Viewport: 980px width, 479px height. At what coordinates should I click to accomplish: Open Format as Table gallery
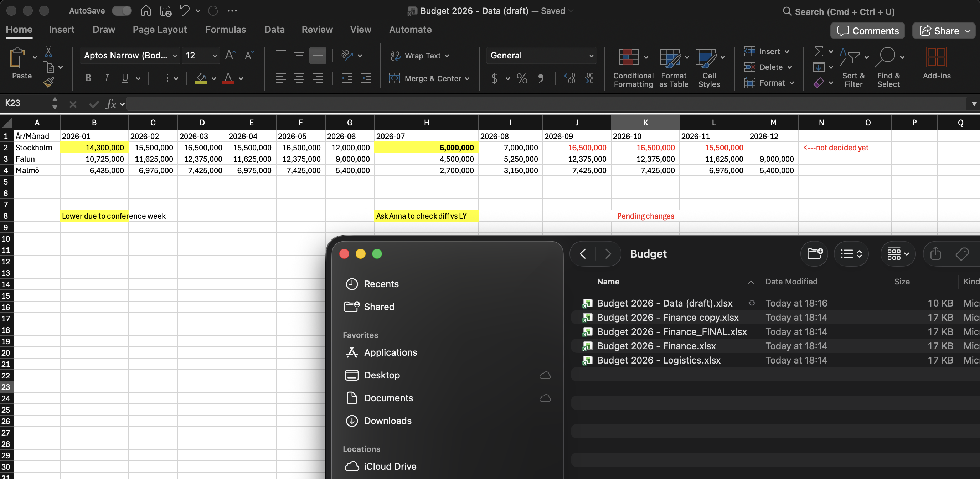[674, 68]
